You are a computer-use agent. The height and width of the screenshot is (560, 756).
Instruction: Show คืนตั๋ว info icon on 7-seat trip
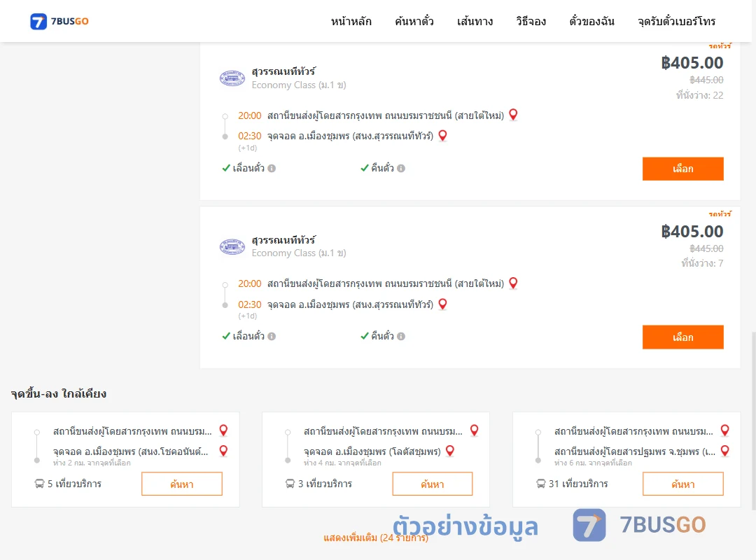click(401, 337)
